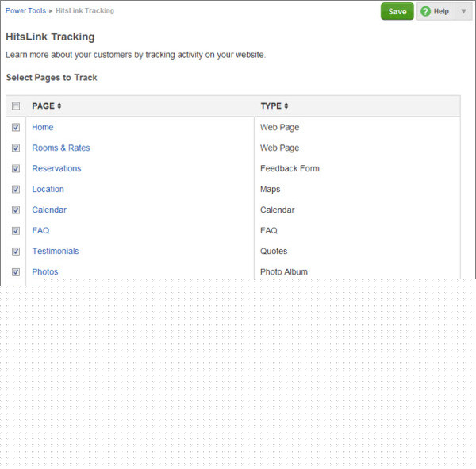Image resolution: width=476 pixels, height=469 pixels.
Task: Open the Home page link
Action: (43, 127)
